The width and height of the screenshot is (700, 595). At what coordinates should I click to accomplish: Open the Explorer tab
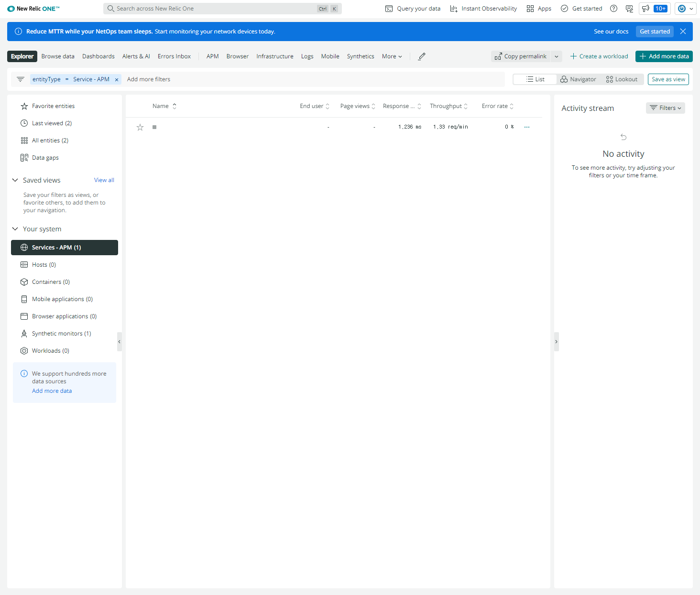(x=22, y=56)
